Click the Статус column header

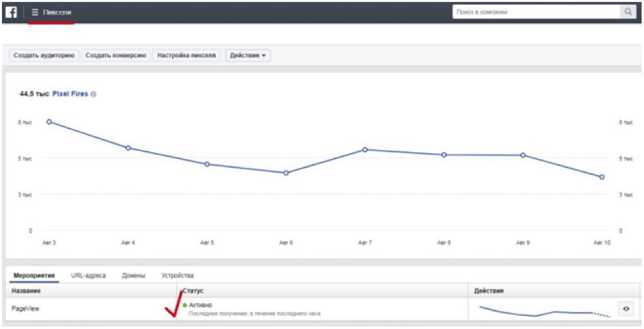pyautogui.click(x=193, y=291)
